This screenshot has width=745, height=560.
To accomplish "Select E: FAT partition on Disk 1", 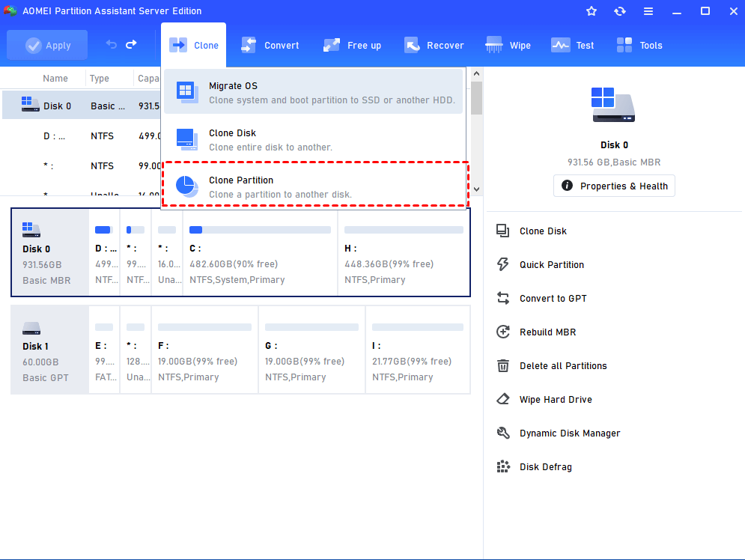I will coord(105,350).
